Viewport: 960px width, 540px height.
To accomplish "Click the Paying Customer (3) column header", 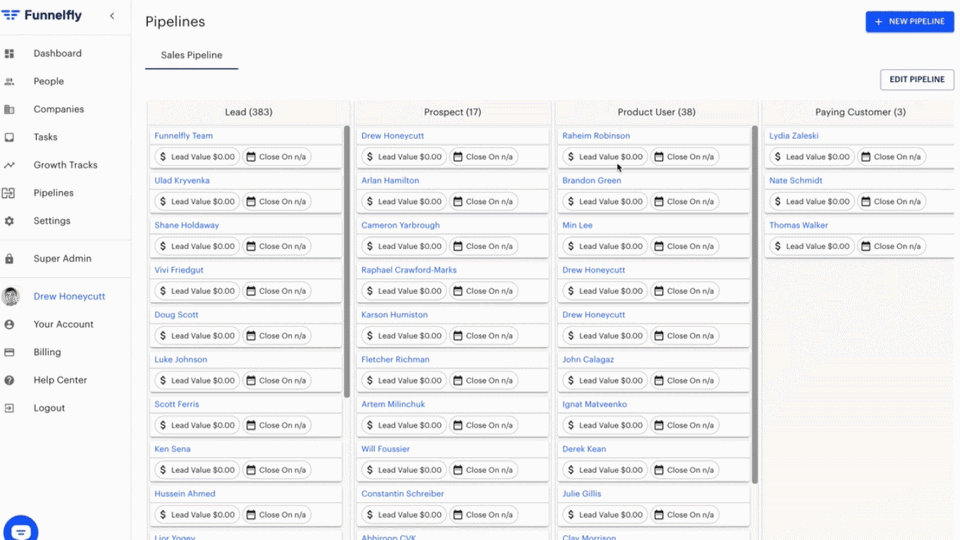I will pos(860,112).
